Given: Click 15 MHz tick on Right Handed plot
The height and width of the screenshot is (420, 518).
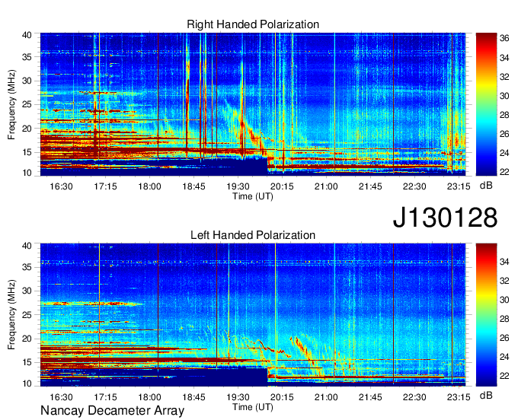Looking at the screenshot, I should point(27,152).
